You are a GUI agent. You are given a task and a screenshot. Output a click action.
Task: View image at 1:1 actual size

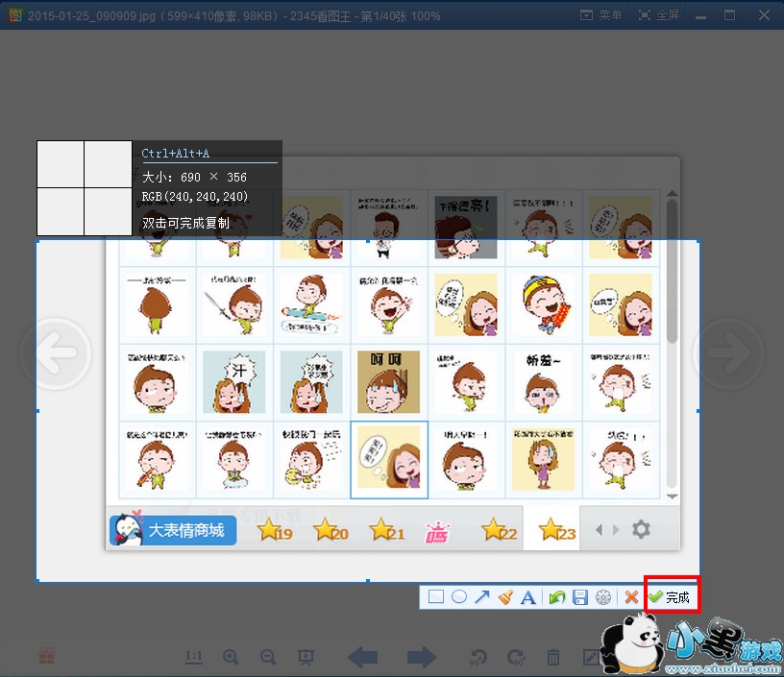(x=194, y=657)
